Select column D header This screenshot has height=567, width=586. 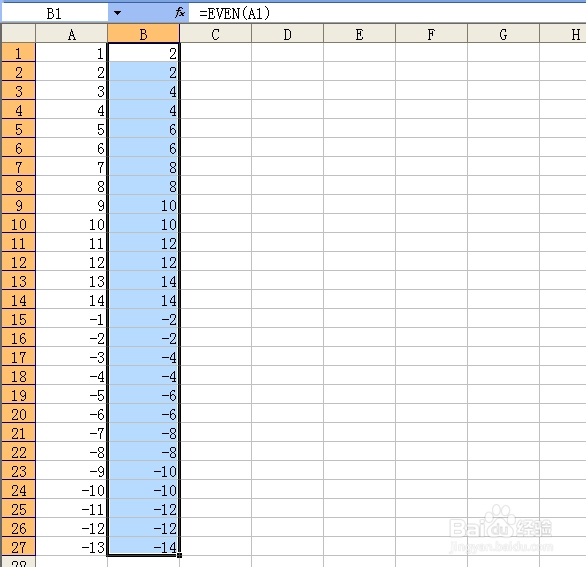pyautogui.click(x=287, y=34)
